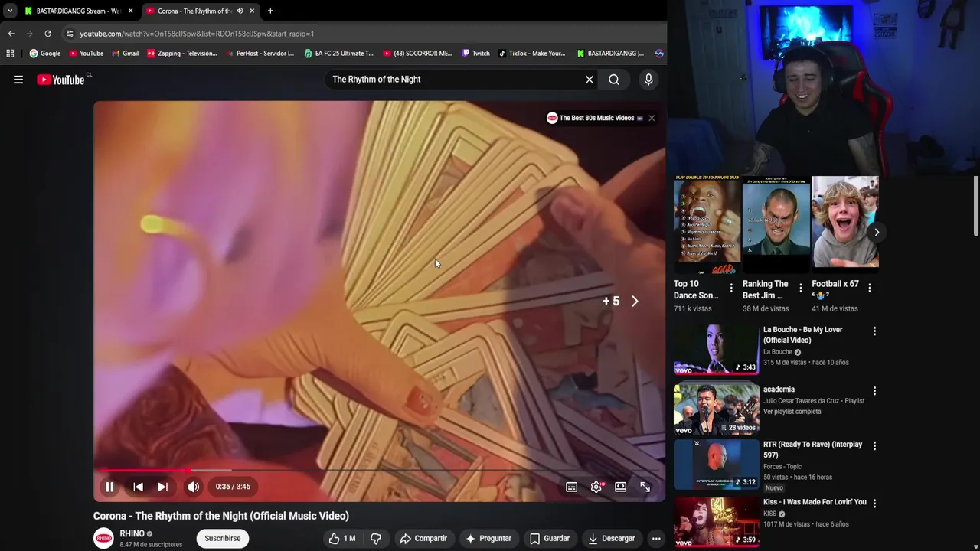Open options for academia playlist
The image size is (980, 551).
coord(874,391)
